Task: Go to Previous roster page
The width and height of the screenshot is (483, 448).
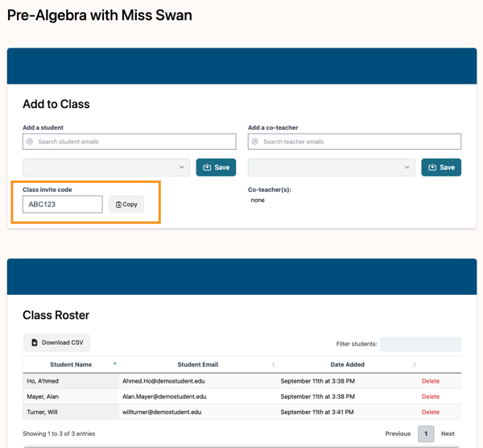Action: (398, 433)
